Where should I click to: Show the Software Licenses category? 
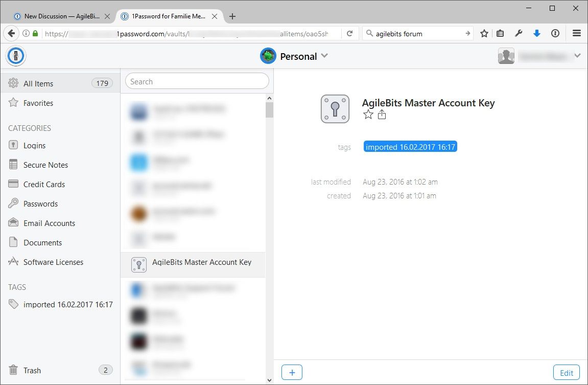tap(60, 262)
